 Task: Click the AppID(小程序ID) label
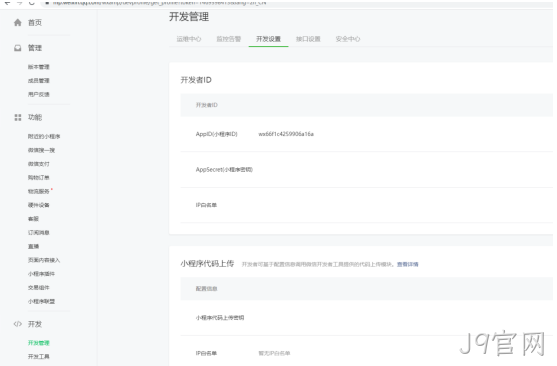216,134
